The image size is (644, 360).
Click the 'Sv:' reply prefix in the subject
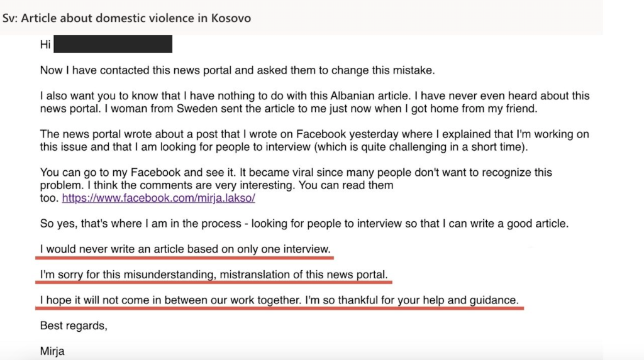(x=10, y=18)
